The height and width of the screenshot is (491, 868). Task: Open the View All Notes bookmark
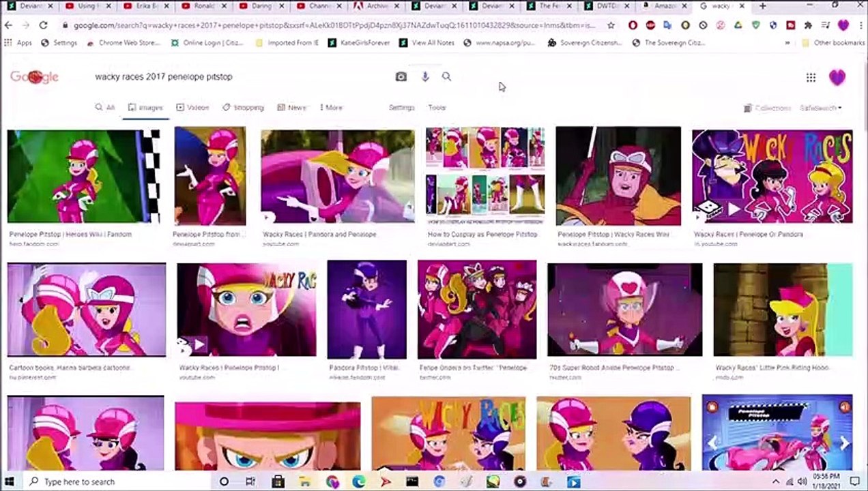point(426,42)
